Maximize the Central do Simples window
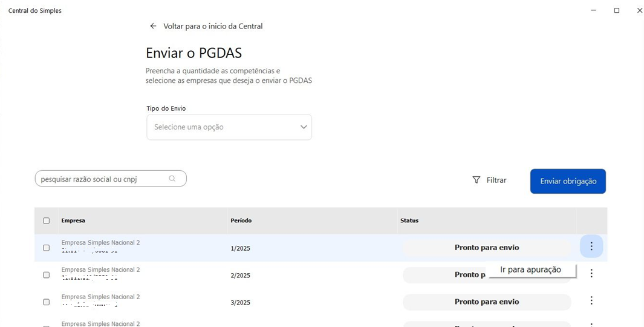This screenshot has height=327, width=644. click(616, 10)
